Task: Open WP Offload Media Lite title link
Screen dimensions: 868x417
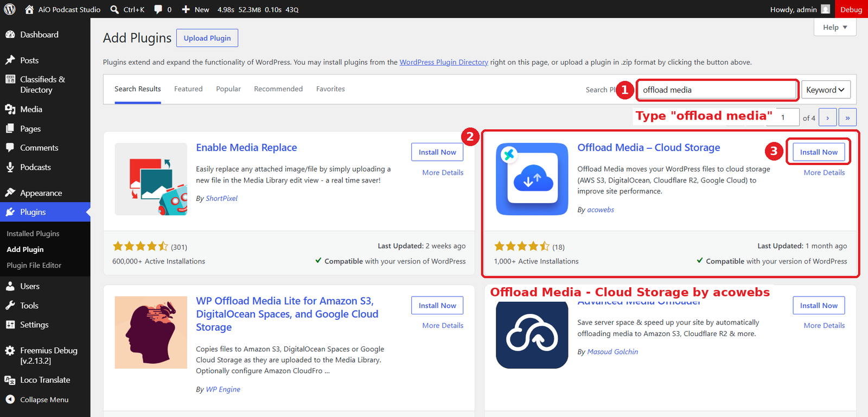Action: tap(287, 314)
